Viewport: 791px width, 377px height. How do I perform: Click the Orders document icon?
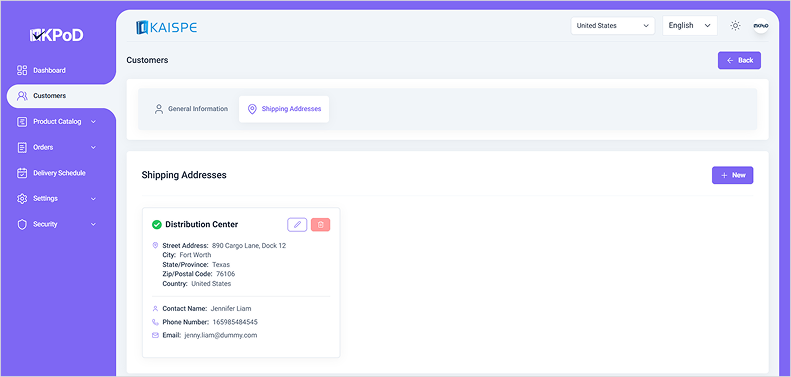coord(22,147)
